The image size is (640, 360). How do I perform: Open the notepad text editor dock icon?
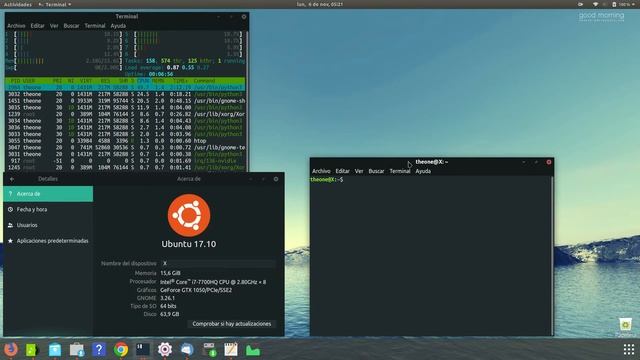231,349
